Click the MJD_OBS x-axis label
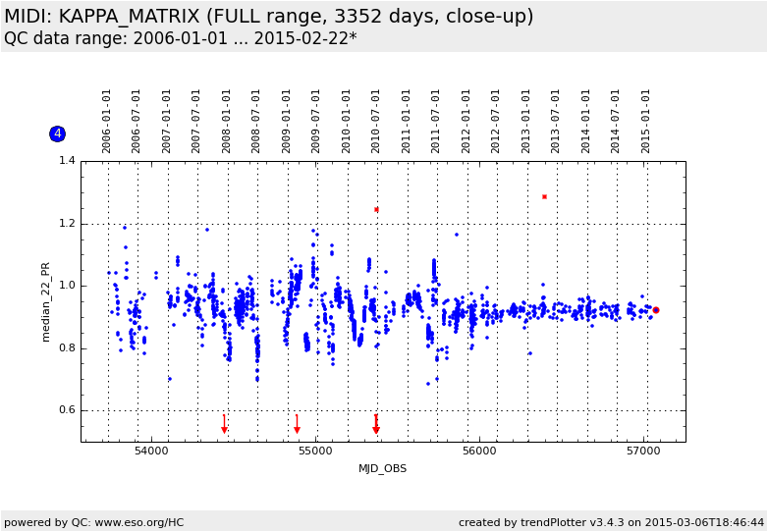768x532 pixels. 382,468
